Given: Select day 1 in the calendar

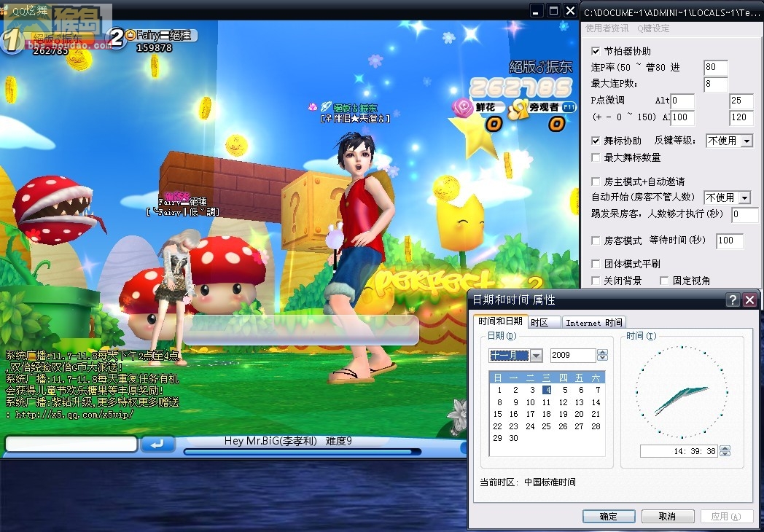Looking at the screenshot, I should (499, 390).
